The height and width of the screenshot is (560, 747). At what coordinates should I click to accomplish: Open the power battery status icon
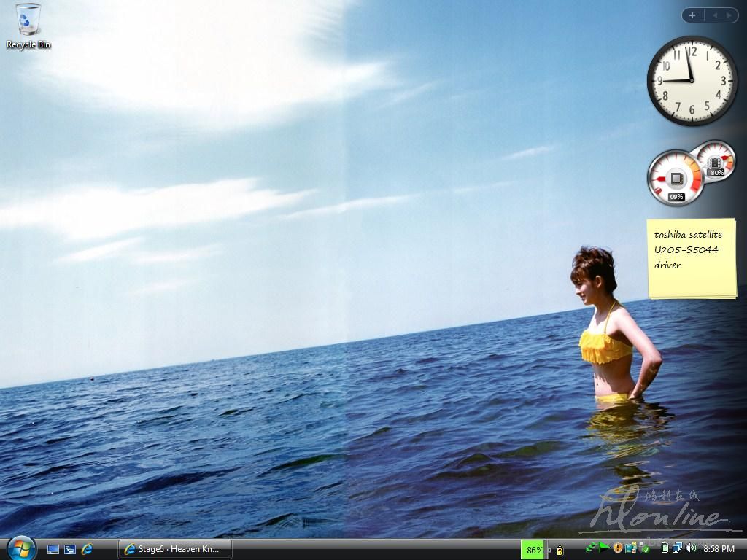click(x=665, y=548)
